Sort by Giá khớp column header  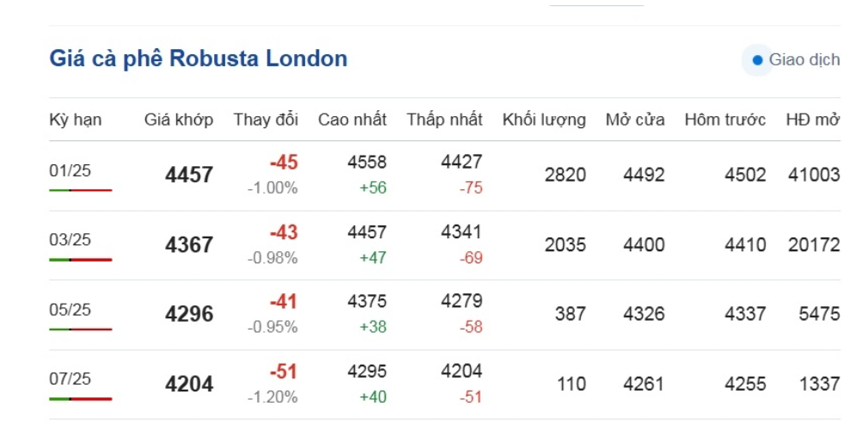pyautogui.click(x=178, y=120)
